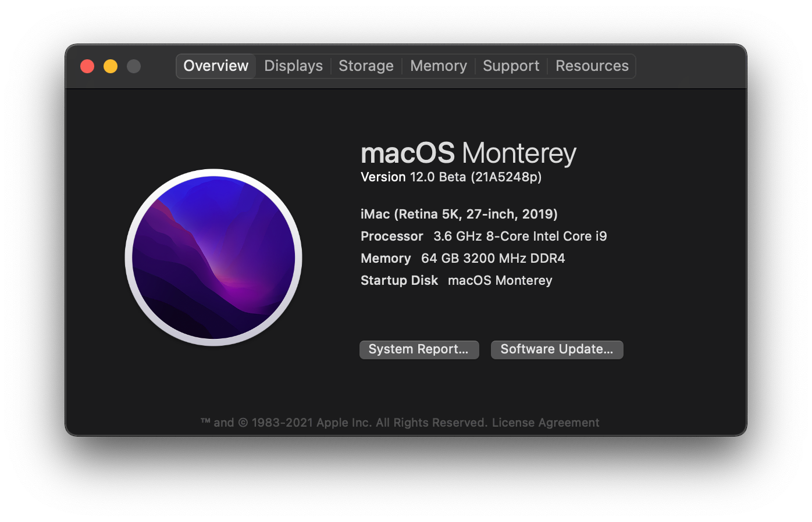Click the System Report... button
This screenshot has height=522, width=812.
(419, 349)
